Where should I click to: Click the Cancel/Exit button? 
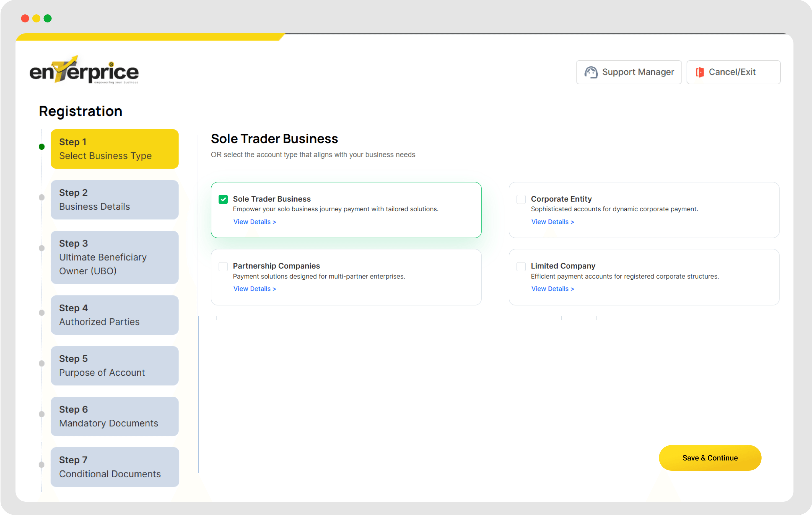click(733, 72)
